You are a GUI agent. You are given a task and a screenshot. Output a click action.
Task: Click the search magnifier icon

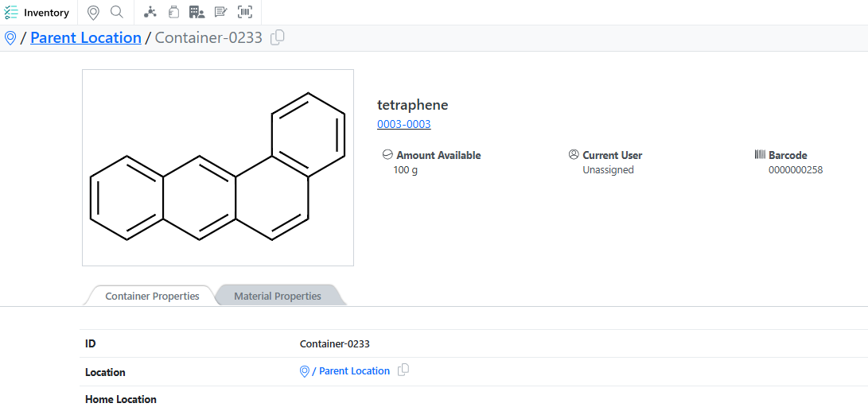click(x=117, y=13)
